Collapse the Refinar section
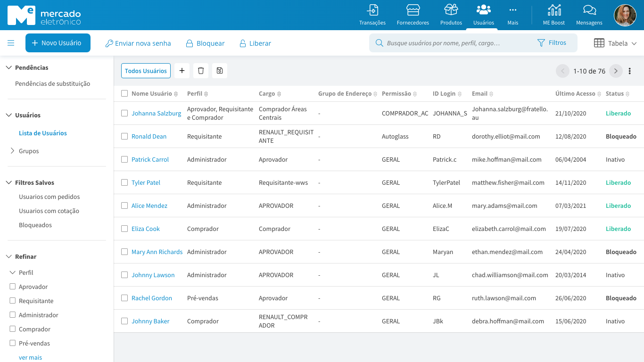The width and height of the screenshot is (644, 362). click(8, 256)
